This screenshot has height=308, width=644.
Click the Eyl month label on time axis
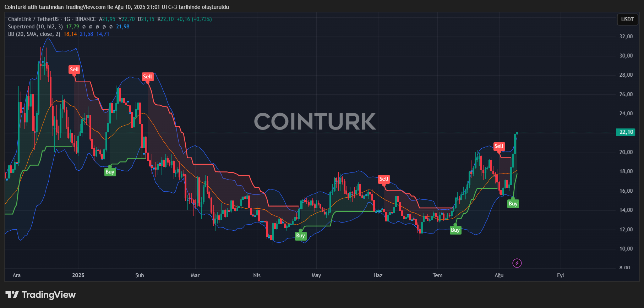pos(561,275)
